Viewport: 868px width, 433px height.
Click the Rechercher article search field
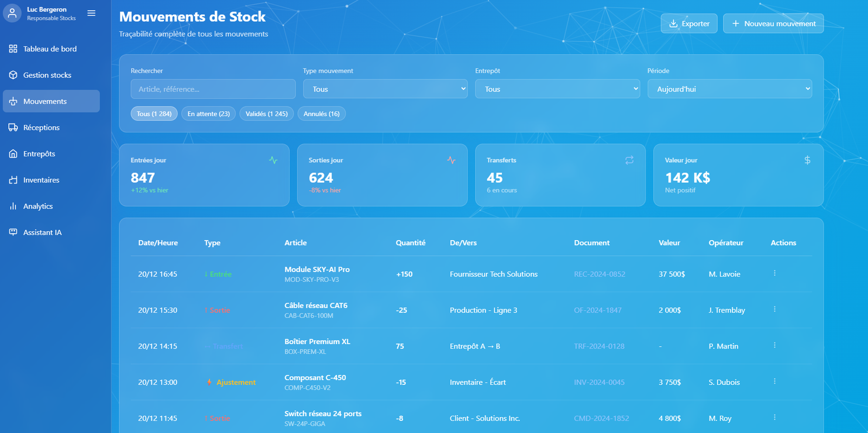(213, 89)
